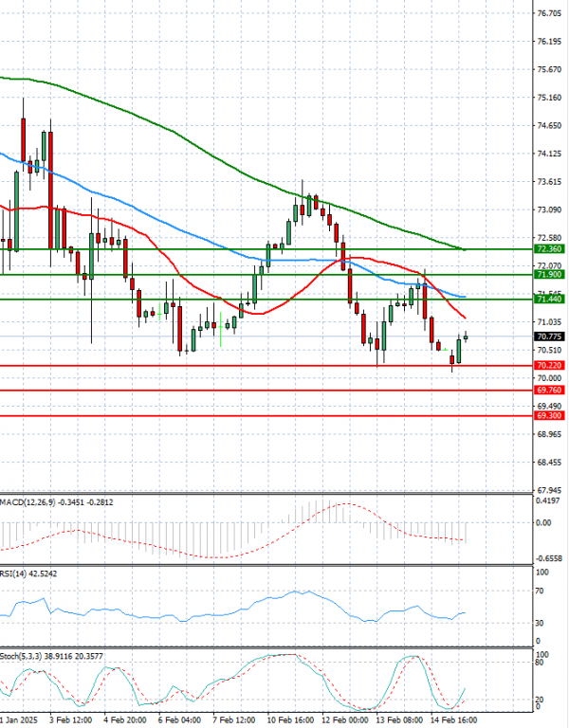Viewport: 569px width, 728px height.
Task: Select the red 69.760 support level label
Action: [x=549, y=391]
